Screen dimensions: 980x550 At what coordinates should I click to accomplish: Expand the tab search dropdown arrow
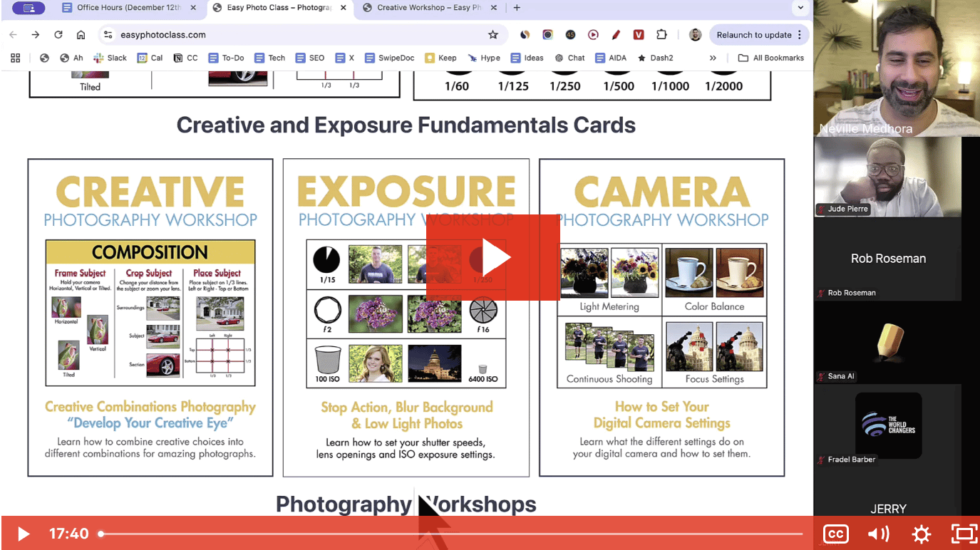[802, 8]
